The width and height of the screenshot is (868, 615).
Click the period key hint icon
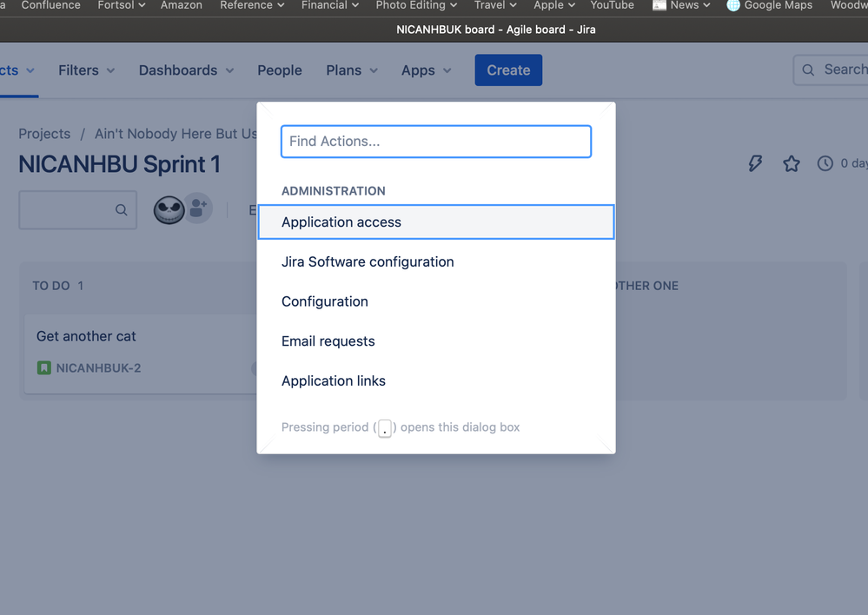tap(385, 428)
